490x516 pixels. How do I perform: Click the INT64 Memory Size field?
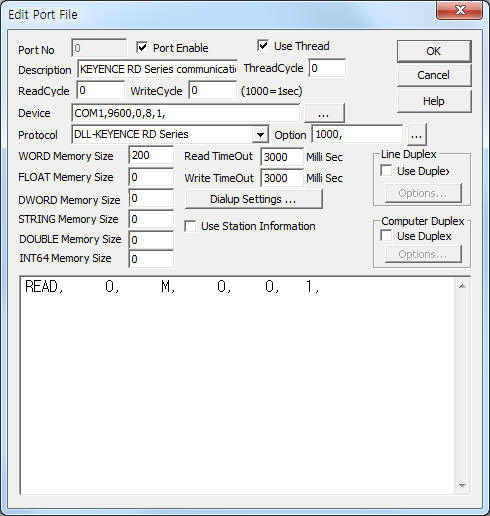coord(151,259)
